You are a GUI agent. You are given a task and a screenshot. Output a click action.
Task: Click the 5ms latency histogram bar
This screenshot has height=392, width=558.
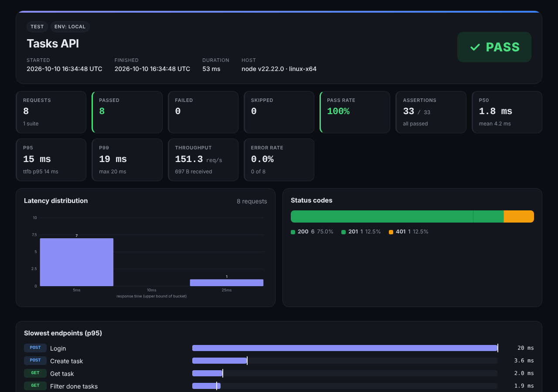77,262
